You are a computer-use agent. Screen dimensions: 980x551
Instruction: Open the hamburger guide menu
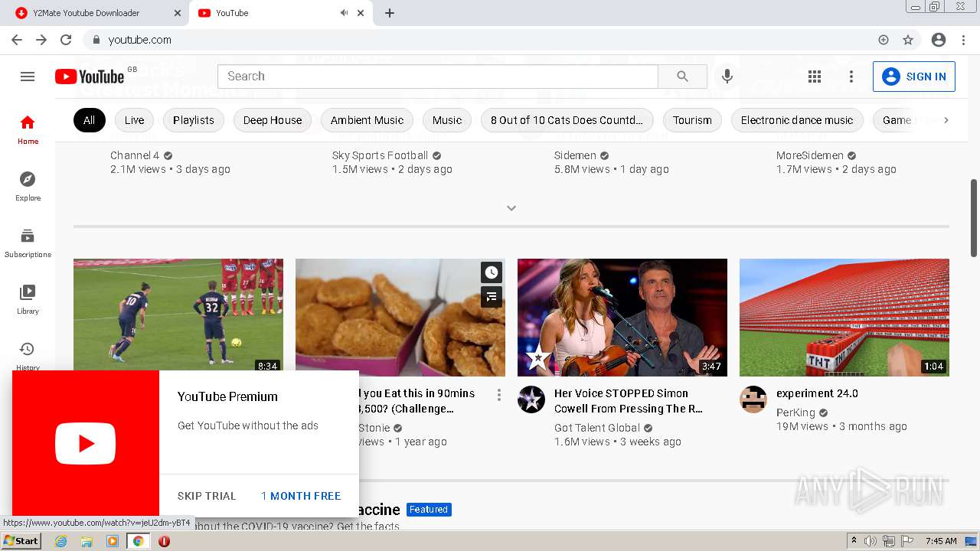pos(28,77)
